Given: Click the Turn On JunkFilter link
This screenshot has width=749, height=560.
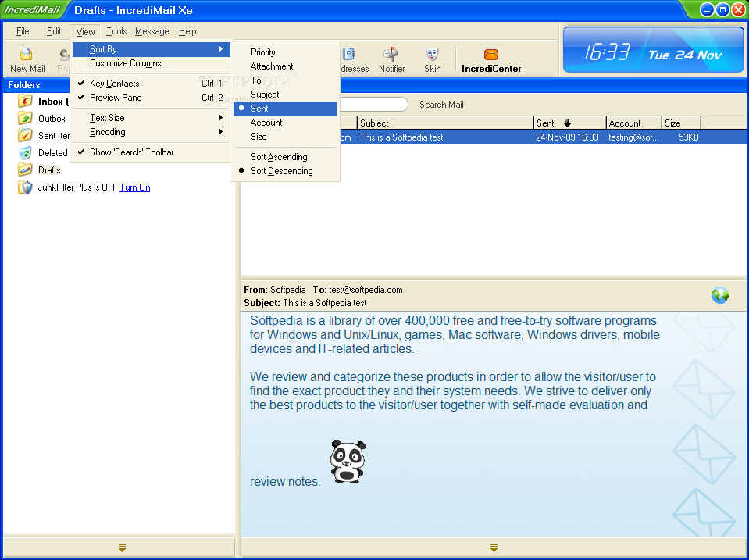Looking at the screenshot, I should pos(134,187).
